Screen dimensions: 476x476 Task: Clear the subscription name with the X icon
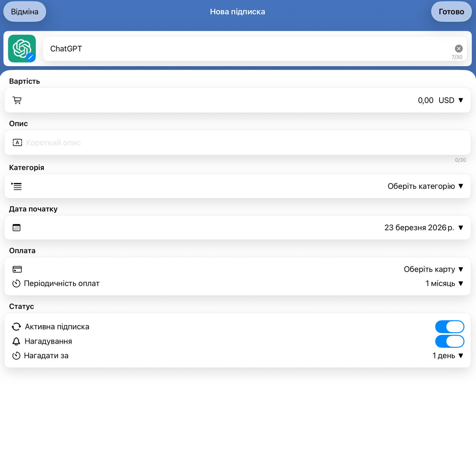pyautogui.click(x=459, y=49)
